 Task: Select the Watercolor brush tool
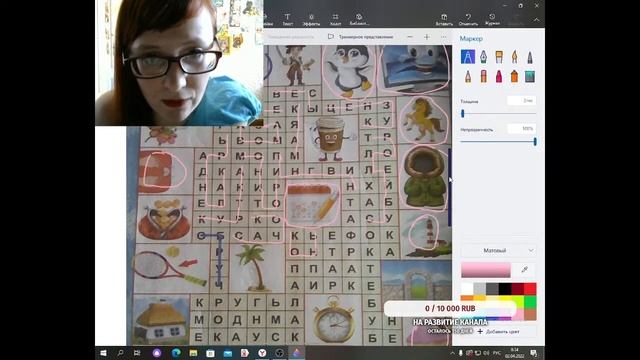pyautogui.click(x=514, y=57)
